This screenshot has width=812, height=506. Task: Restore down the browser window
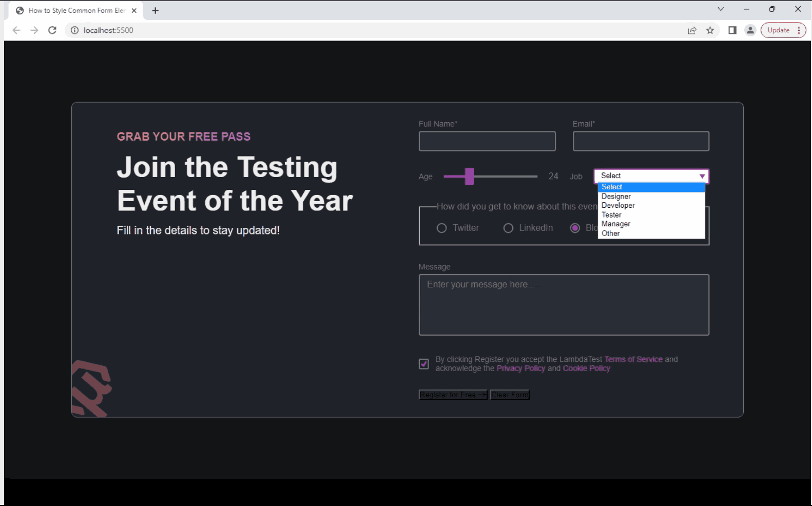pos(772,9)
